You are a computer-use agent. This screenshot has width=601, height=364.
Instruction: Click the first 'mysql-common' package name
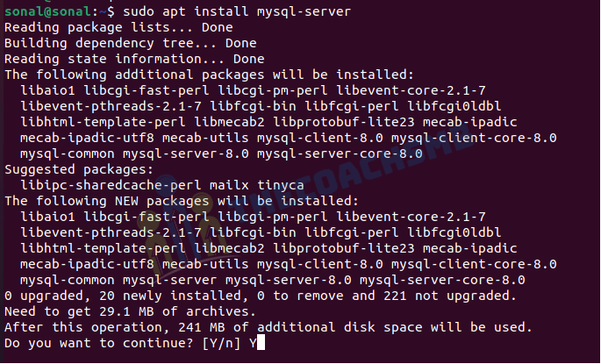(67, 154)
